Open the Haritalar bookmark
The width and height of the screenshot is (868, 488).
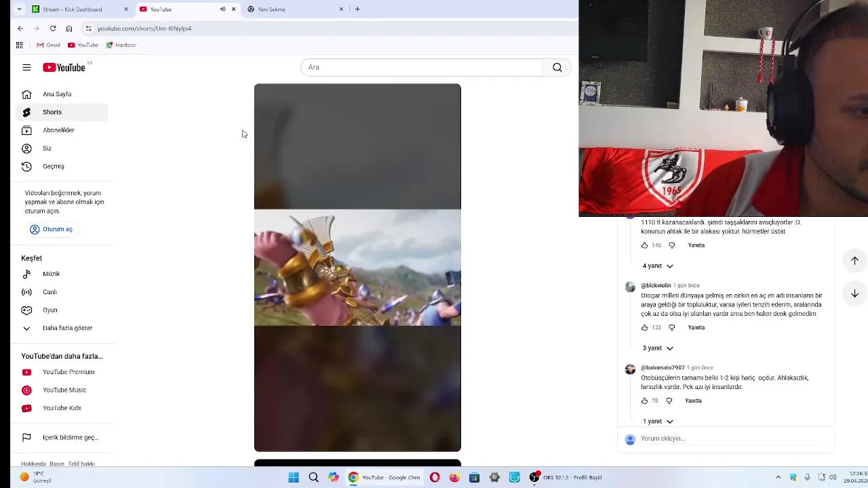[121, 45]
